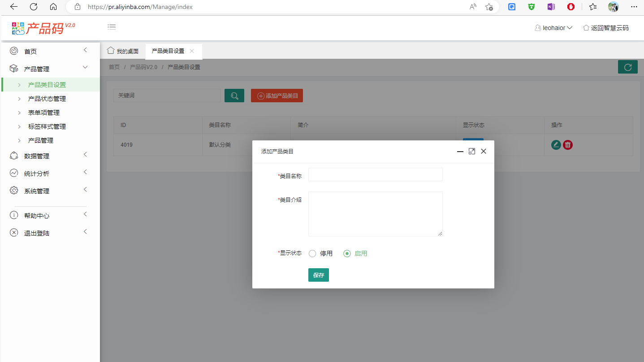Click the 类目介绍 text area
644x362 pixels.
pyautogui.click(x=375, y=214)
